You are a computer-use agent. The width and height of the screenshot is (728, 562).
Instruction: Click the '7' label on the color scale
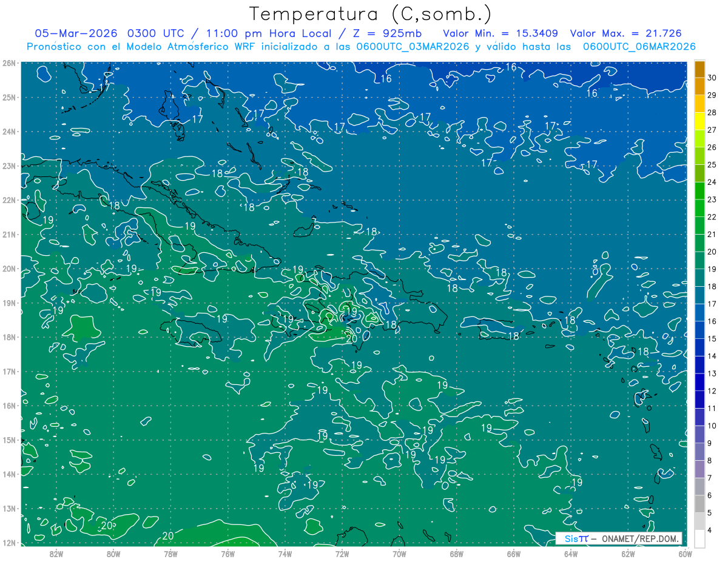coord(710,478)
